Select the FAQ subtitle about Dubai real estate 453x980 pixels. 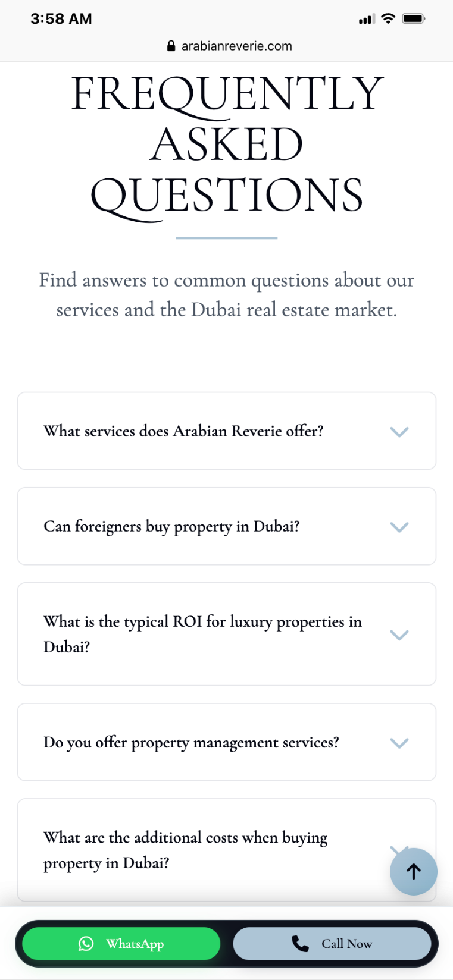[x=226, y=294]
